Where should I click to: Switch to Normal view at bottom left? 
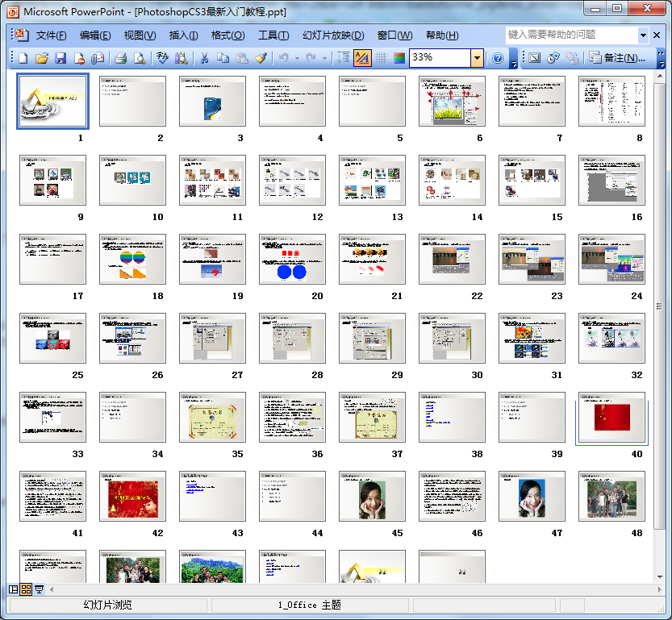14,589
